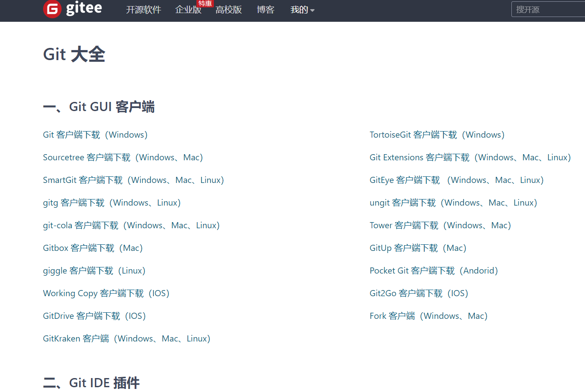Open ungit 客户端下载 link

(453, 203)
